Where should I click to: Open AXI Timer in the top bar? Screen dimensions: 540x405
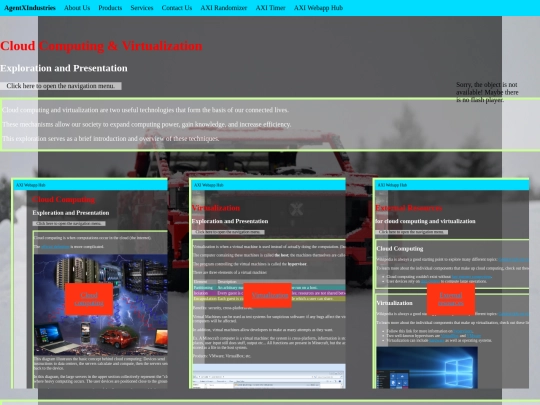point(270,8)
